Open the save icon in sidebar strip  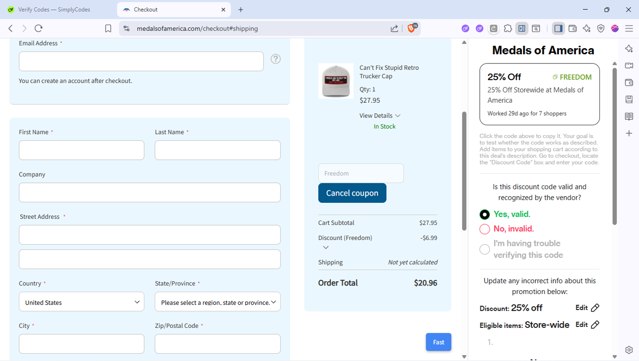(x=629, y=99)
